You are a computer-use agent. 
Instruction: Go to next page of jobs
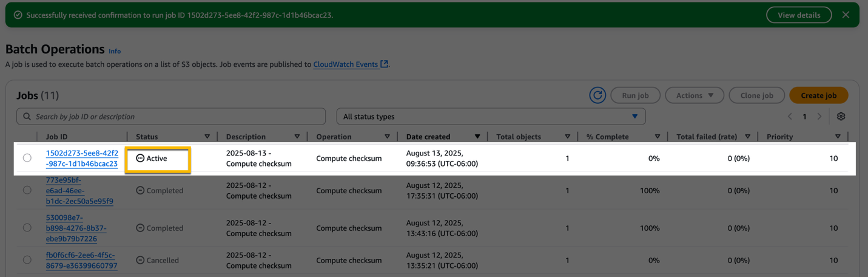point(819,117)
